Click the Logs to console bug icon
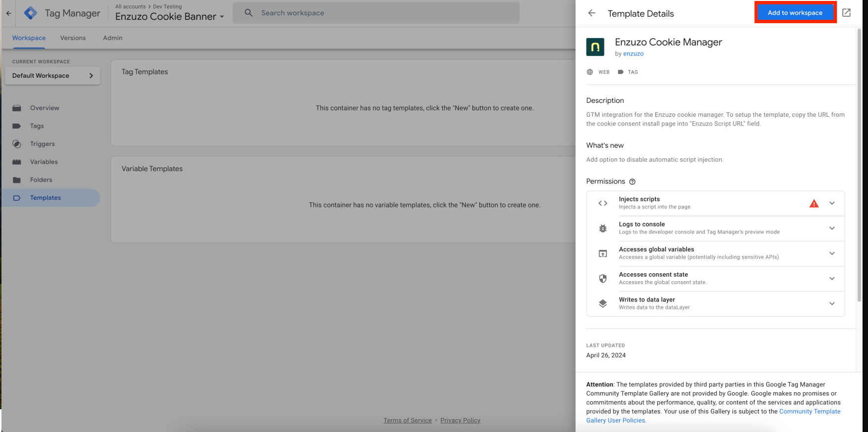Image resolution: width=868 pixels, height=432 pixels. point(603,228)
